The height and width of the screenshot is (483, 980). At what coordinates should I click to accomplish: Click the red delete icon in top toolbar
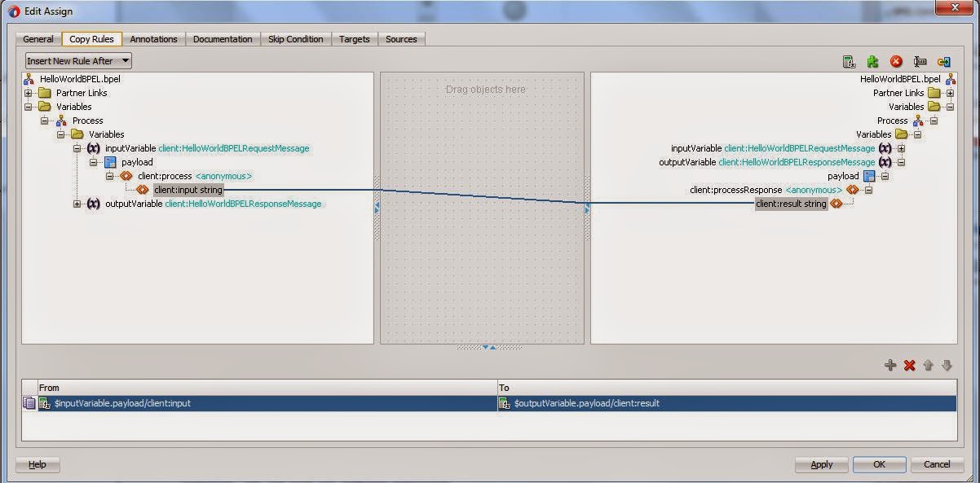895,61
